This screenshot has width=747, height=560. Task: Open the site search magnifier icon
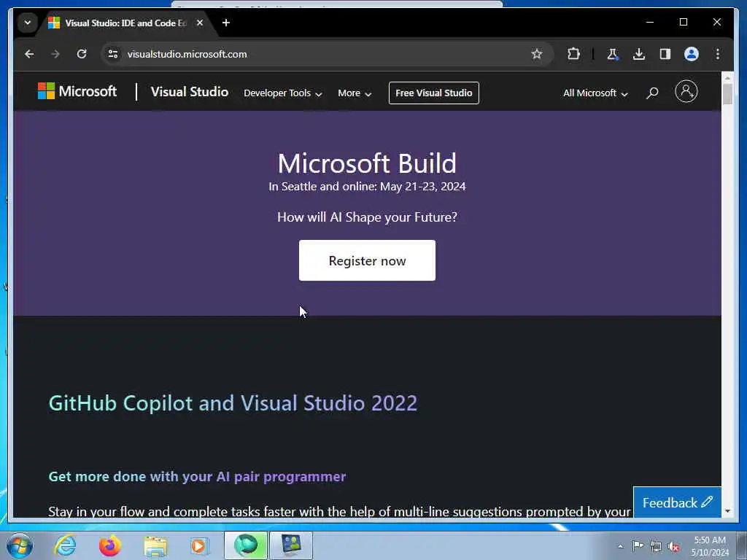652,93
